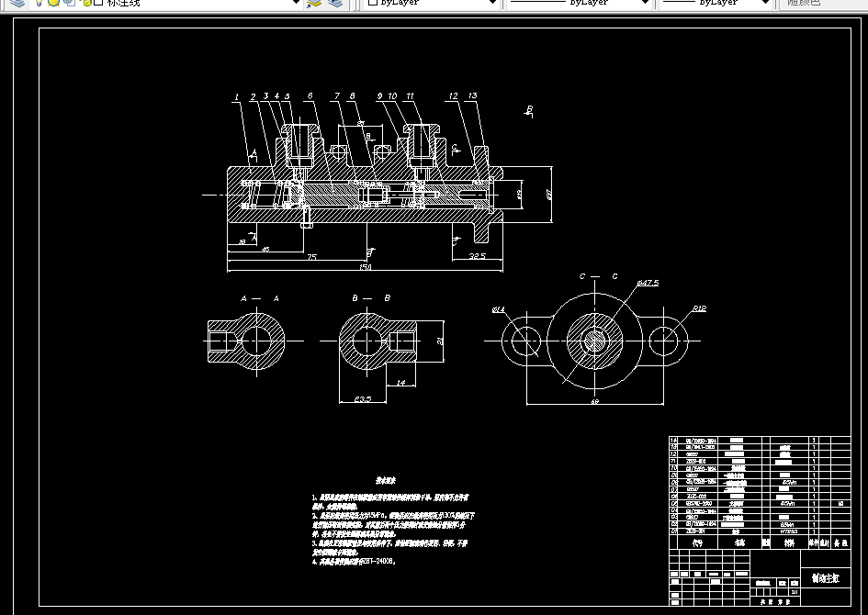The width and height of the screenshot is (868, 615).
Task: Click row 14 in the parts list
Action: (760, 441)
